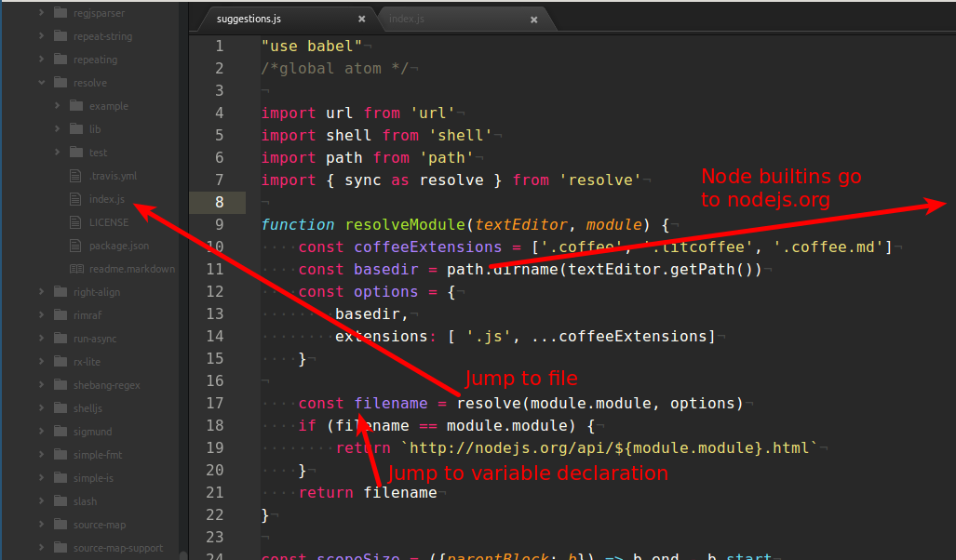956x560 pixels.
Task: Close the index.js tab
Action: [x=533, y=18]
